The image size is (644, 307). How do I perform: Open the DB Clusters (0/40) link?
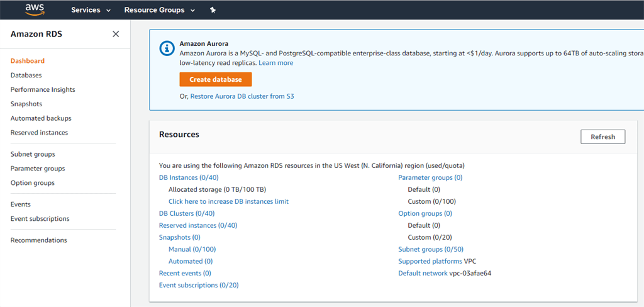186,213
